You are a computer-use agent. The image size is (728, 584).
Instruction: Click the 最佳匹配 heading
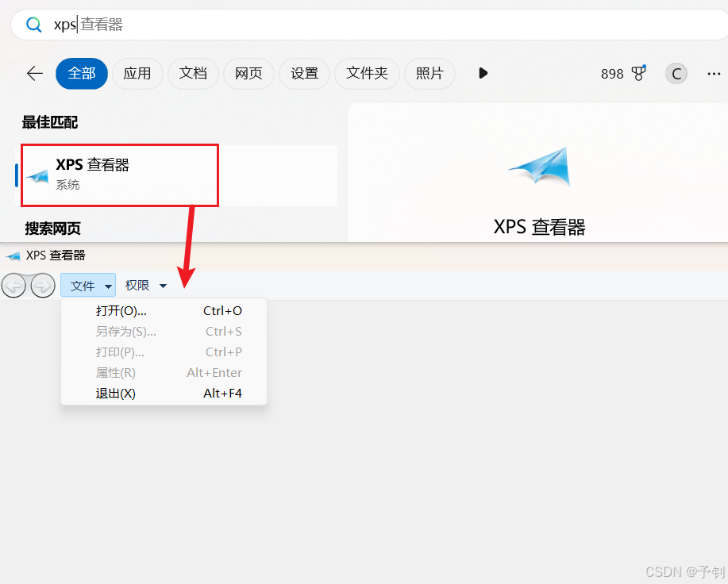pos(50,122)
